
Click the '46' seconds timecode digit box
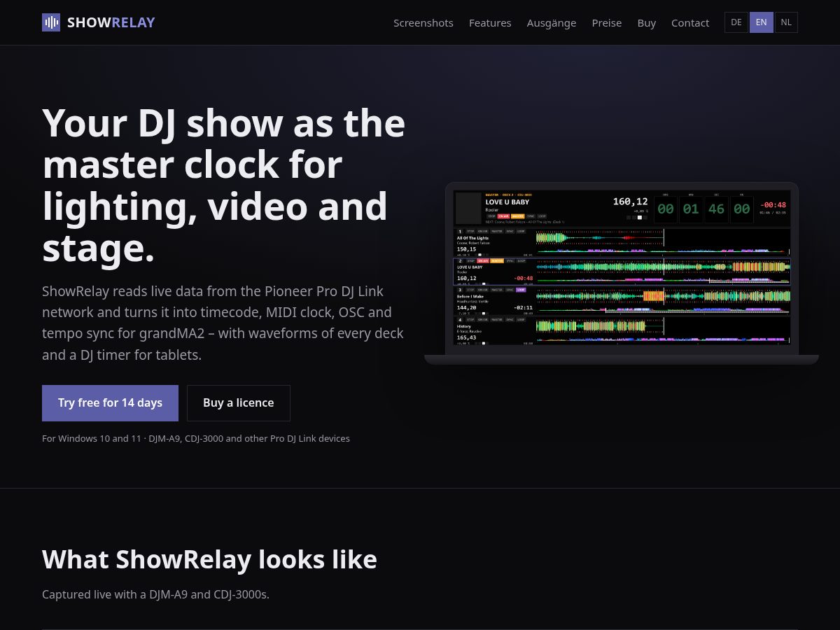coord(716,209)
